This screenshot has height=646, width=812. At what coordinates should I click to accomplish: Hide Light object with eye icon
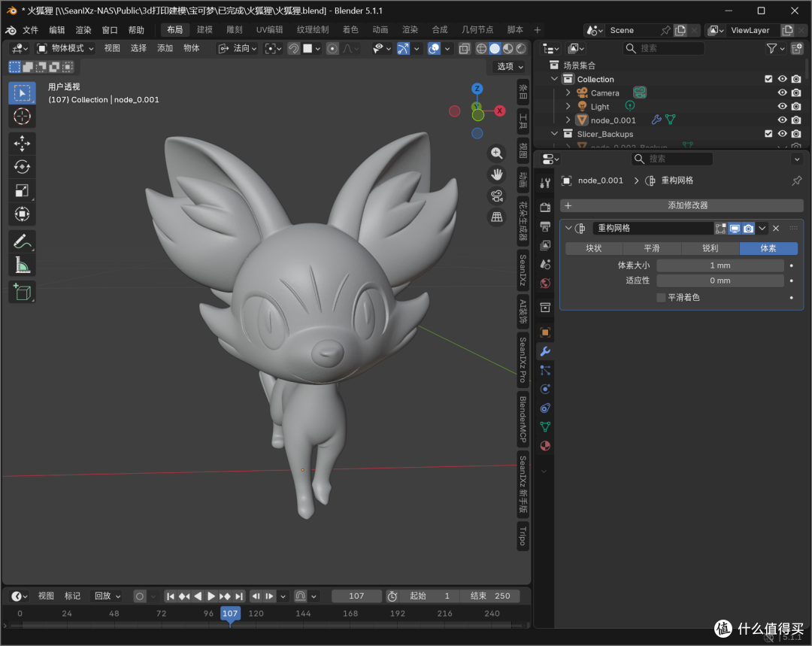tap(782, 106)
